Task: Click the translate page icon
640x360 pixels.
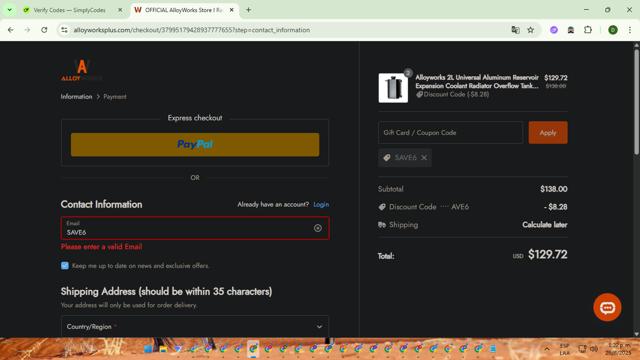Action: point(515,30)
